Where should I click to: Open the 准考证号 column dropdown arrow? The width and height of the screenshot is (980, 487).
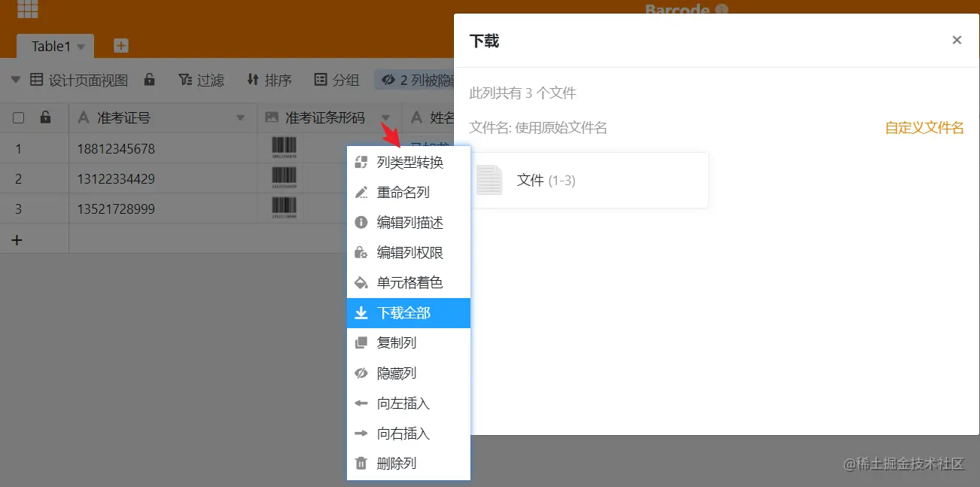click(x=242, y=117)
